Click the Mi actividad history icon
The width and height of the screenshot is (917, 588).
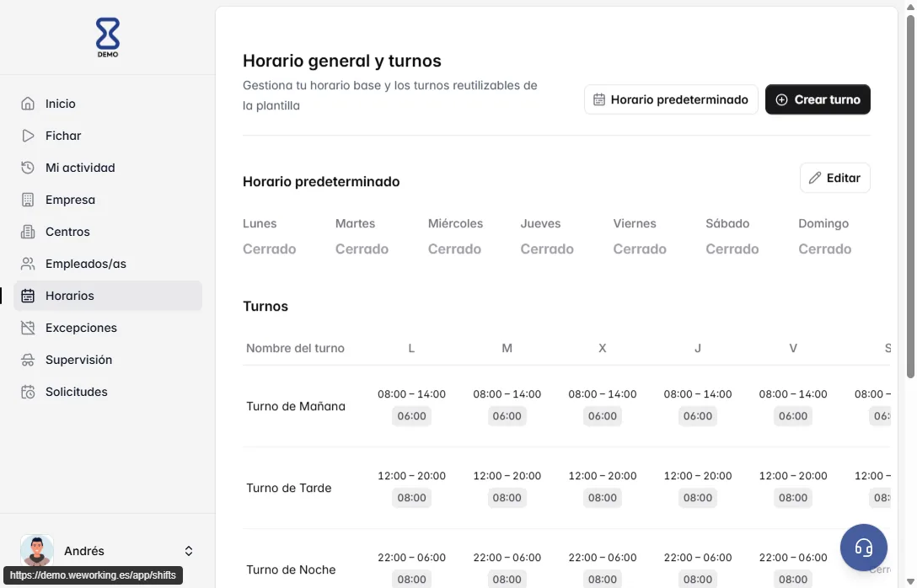click(x=28, y=168)
